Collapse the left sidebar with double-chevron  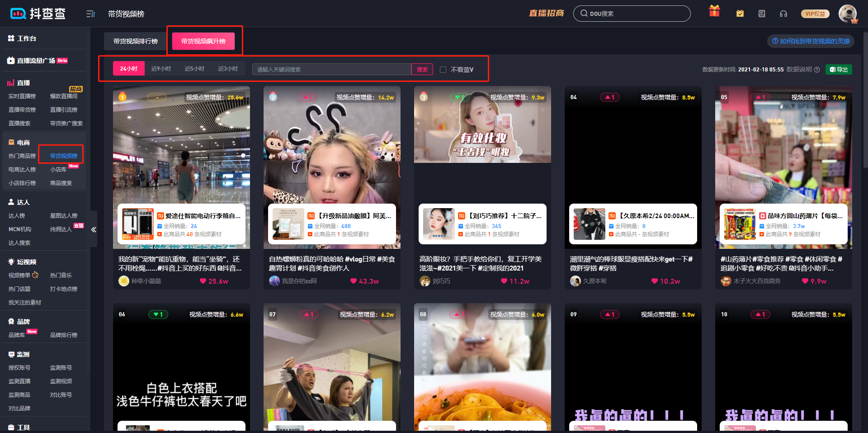[94, 230]
